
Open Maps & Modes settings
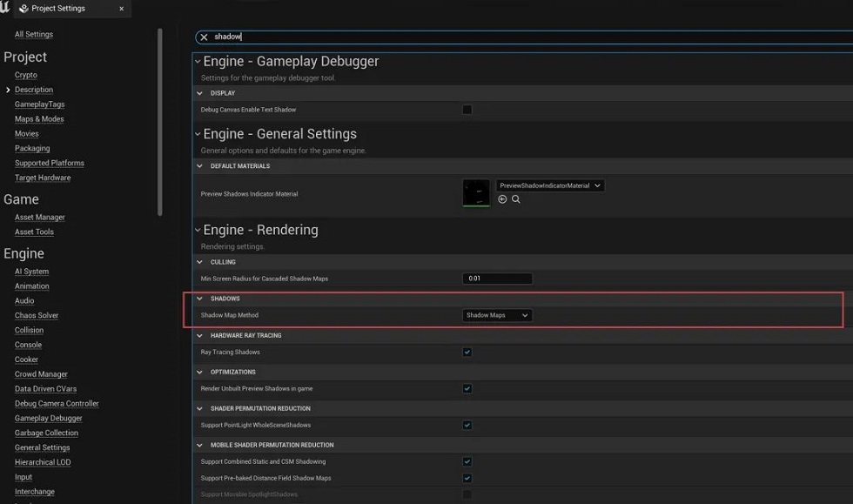click(x=39, y=119)
